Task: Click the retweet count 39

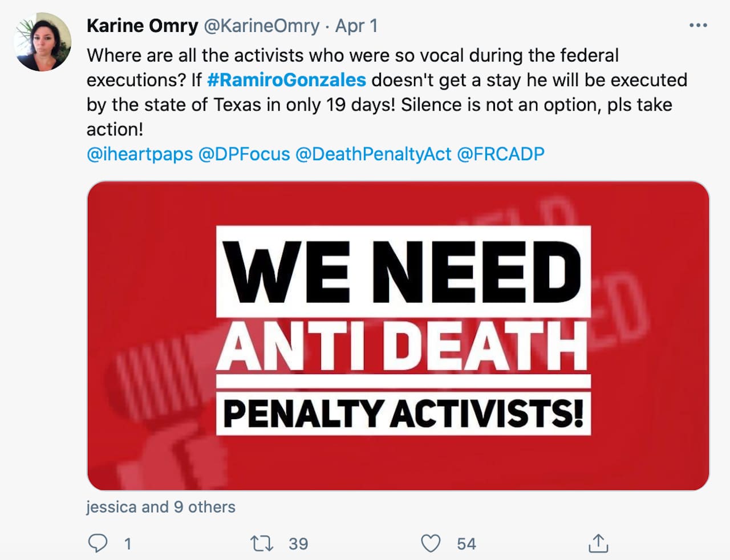Action: click(x=298, y=543)
